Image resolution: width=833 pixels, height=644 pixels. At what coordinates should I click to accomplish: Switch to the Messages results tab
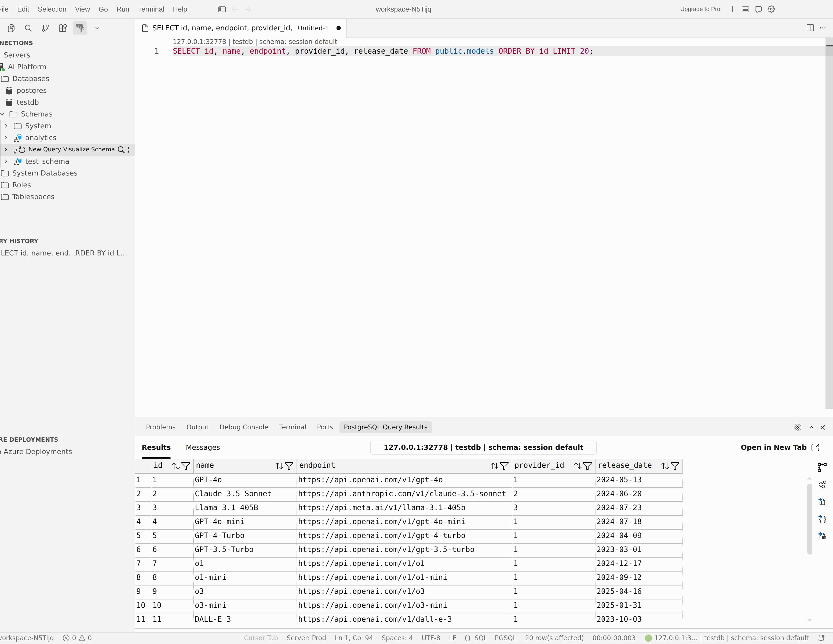[203, 447]
